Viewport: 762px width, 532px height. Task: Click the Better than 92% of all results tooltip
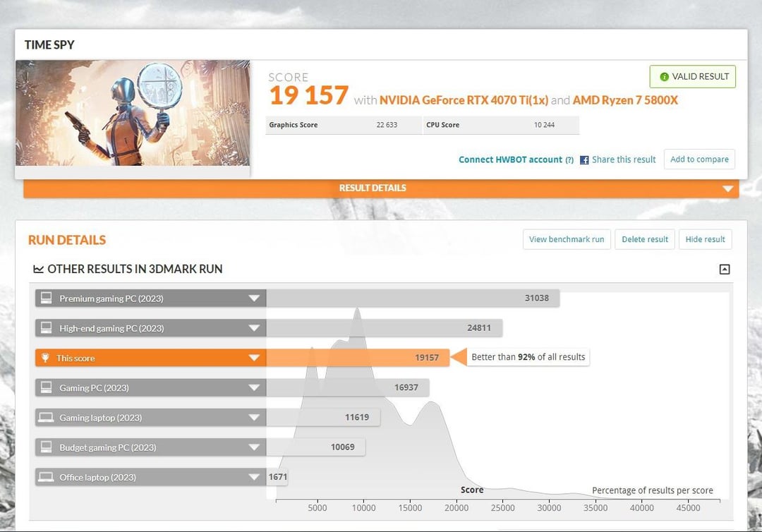pos(528,357)
